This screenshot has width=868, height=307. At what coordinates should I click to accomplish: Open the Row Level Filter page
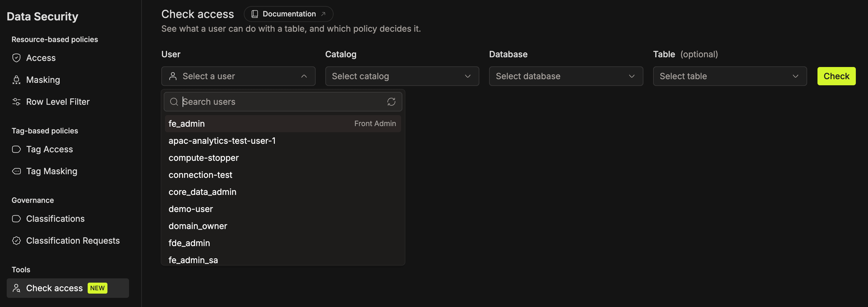pyautogui.click(x=68, y=102)
